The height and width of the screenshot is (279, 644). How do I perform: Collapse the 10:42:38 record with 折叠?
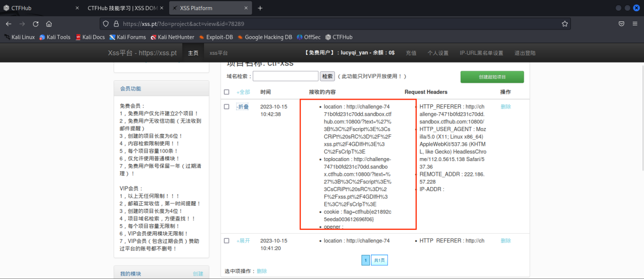(x=243, y=106)
